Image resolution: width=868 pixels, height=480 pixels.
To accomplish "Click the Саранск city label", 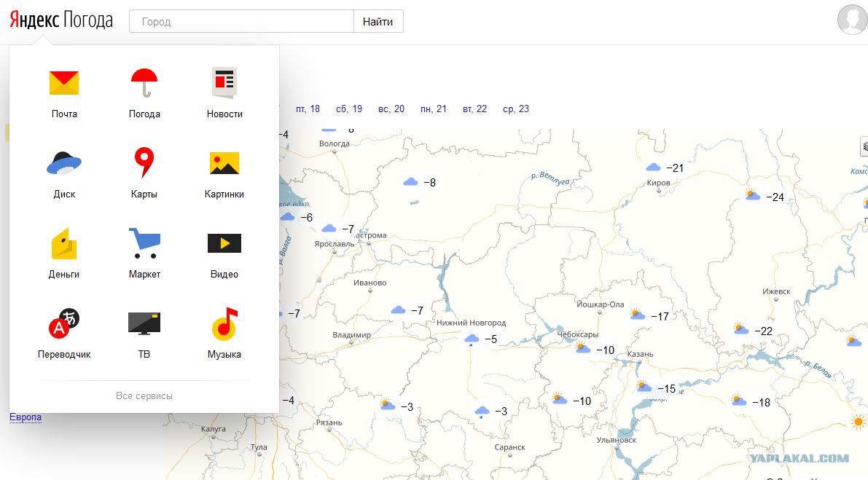I will 510,447.
